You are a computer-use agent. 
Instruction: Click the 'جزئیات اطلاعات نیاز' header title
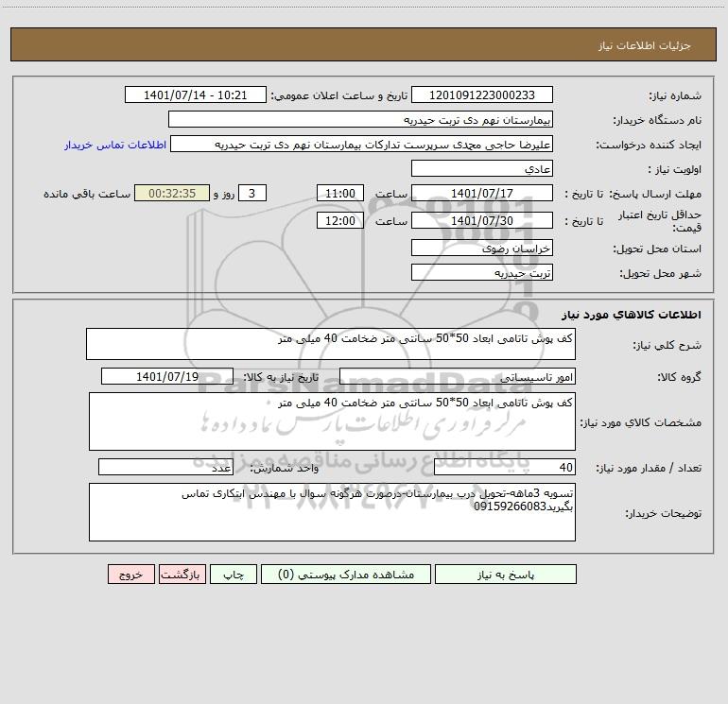pos(645,45)
